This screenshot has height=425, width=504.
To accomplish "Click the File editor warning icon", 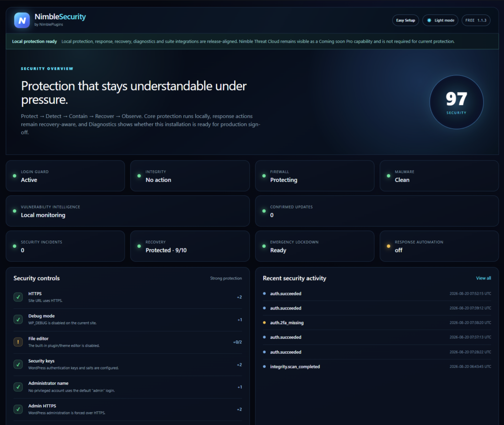I will [x=18, y=342].
